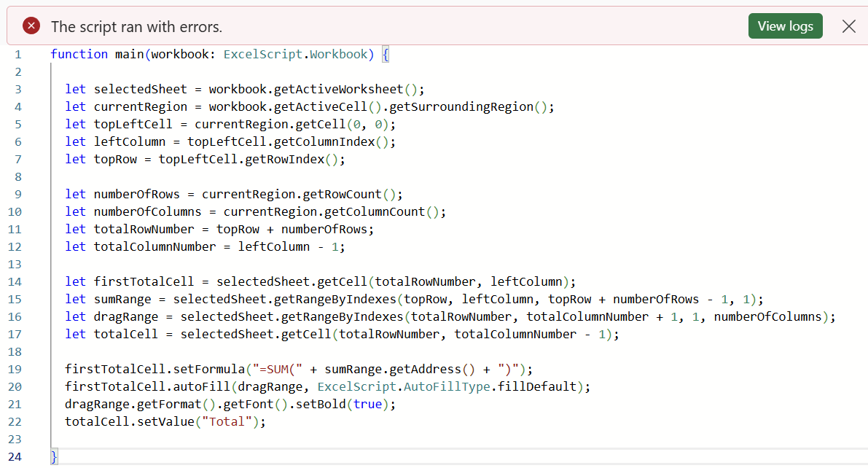The image size is (868, 468).
Task: Click the totalColumnNumber variable on line 12
Action: pos(155,247)
